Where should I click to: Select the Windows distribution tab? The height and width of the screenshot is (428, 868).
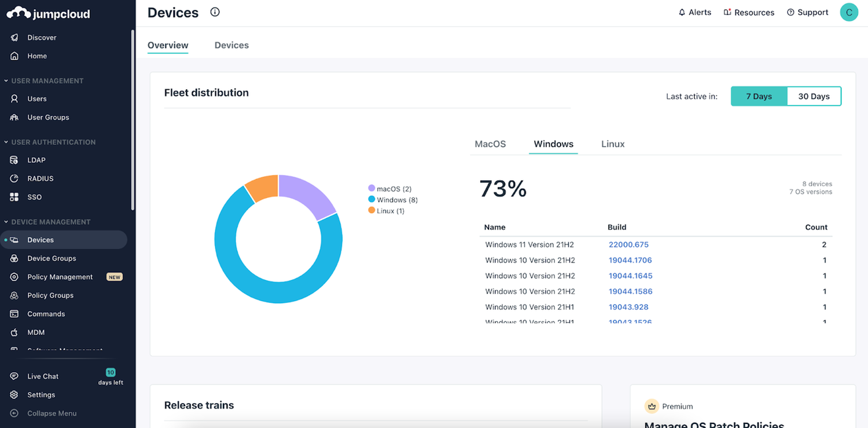point(554,144)
